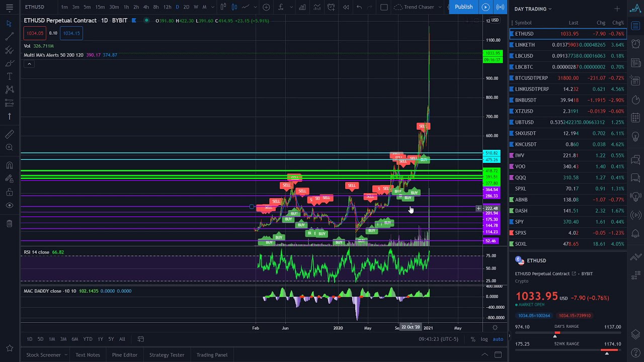The height and width of the screenshot is (362, 644).
Task: Click the trash remove drawings icon
Action: (9, 223)
